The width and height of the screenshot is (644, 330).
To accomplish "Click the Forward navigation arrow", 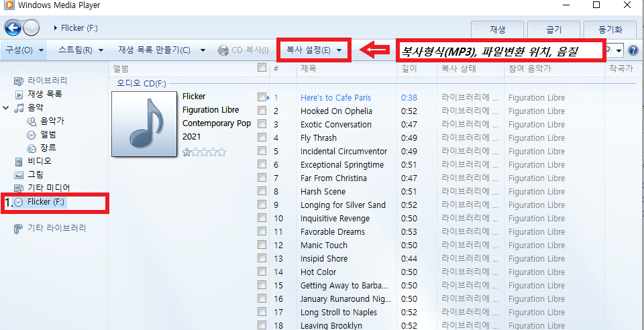I will pos(32,28).
